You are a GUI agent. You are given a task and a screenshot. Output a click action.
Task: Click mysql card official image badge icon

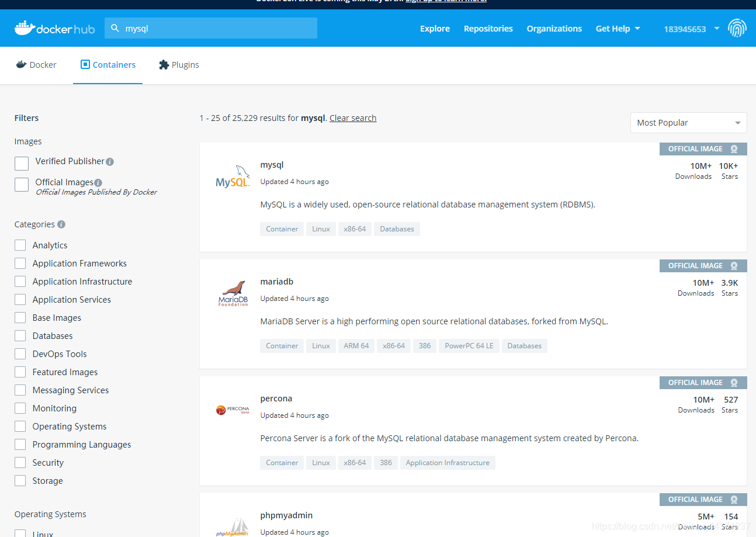tap(734, 149)
